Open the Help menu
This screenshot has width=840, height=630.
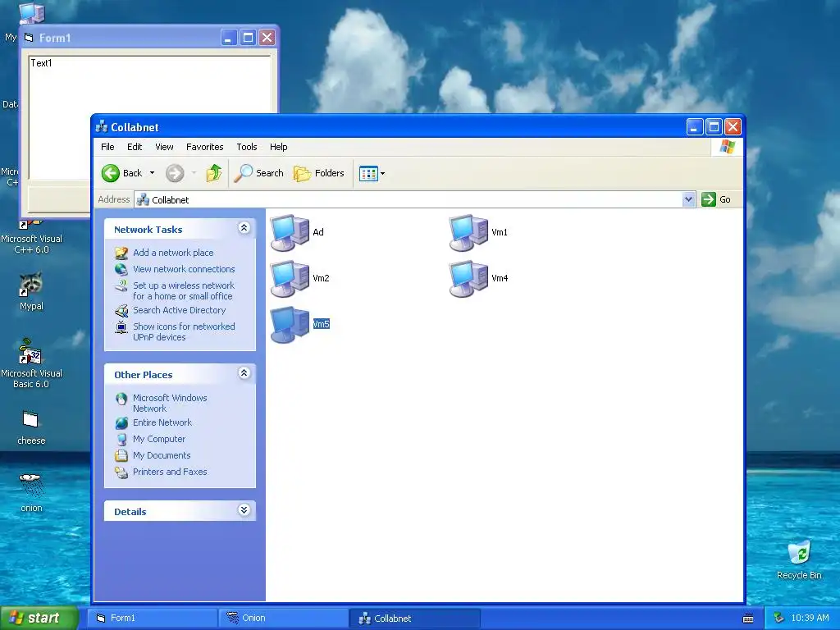[x=279, y=147]
